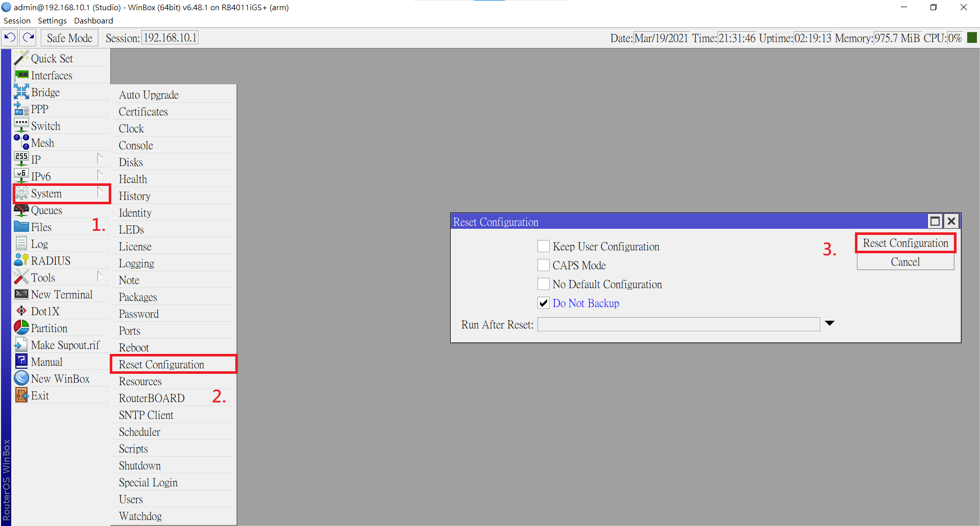This screenshot has width=980, height=526.
Task: Select Reset Configuration in System submenu
Action: [161, 365]
